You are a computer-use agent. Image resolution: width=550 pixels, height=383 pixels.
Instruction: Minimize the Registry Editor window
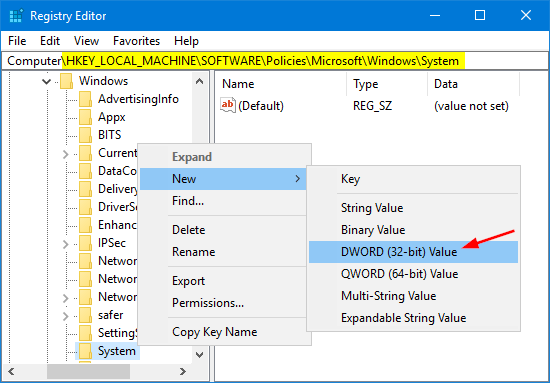click(435, 15)
